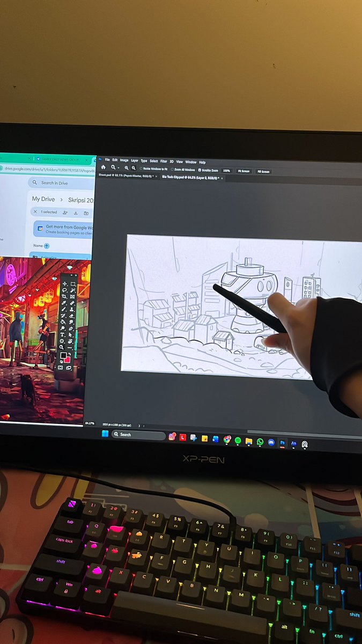Select the Frame tool
This screenshot has width=362, height=644.
click(x=72, y=297)
